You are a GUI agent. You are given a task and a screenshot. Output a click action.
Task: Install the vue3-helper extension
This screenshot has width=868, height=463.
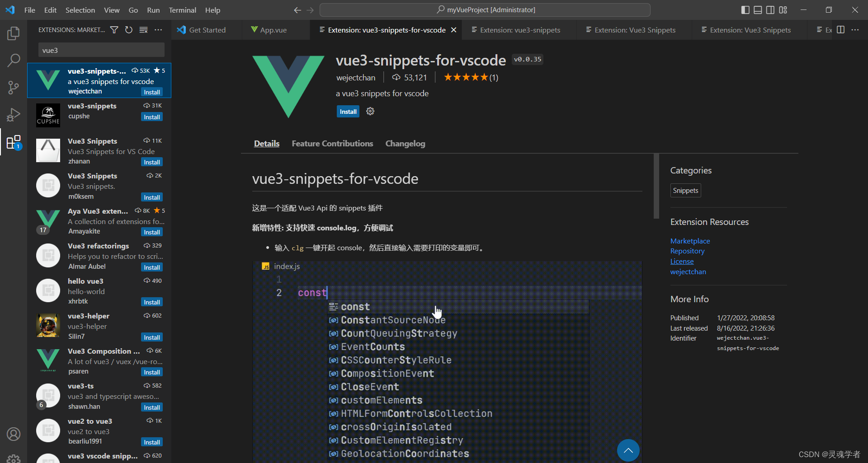(152, 337)
